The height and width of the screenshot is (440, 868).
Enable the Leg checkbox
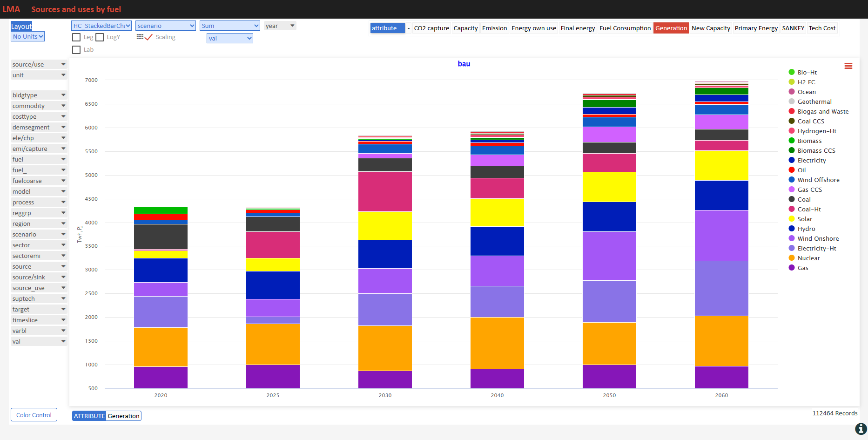[x=76, y=37]
